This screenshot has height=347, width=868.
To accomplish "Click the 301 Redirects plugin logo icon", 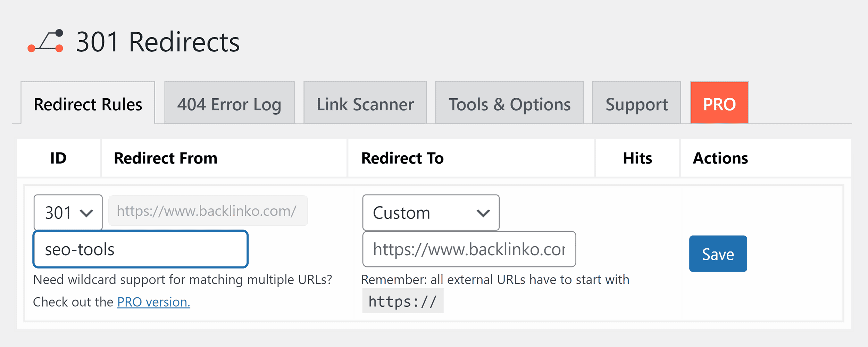I will click(x=45, y=42).
